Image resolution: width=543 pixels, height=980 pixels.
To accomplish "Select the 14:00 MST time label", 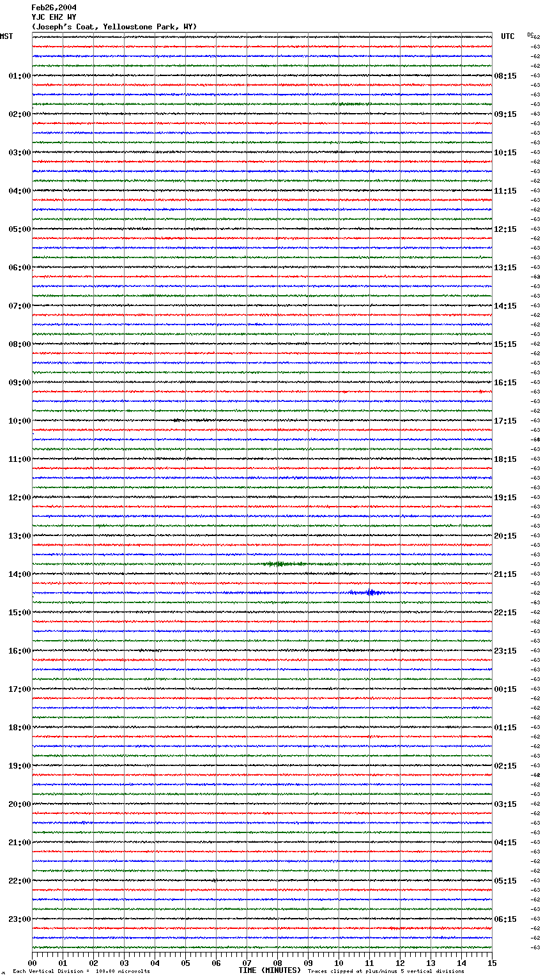I will click(x=20, y=574).
